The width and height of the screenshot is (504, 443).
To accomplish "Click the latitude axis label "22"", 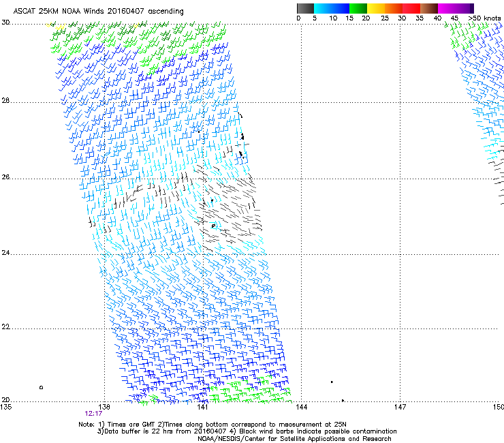I will 5,326.
